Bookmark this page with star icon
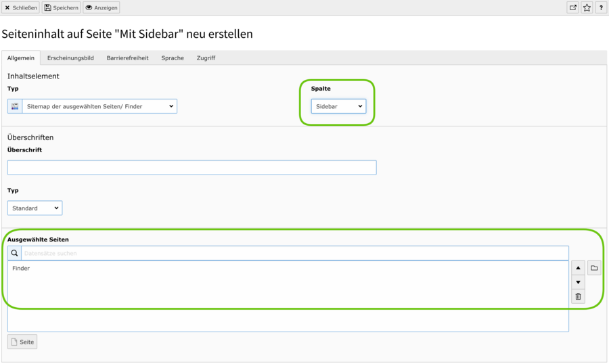 [587, 7]
